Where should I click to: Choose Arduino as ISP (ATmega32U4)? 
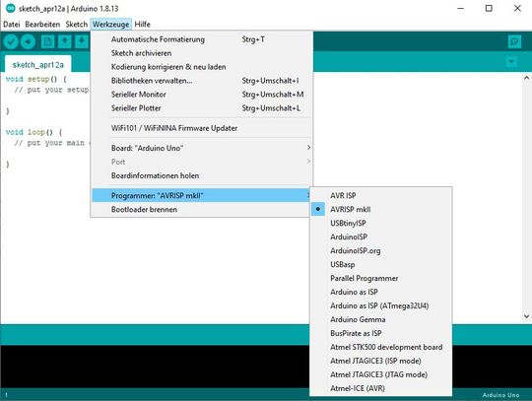[x=381, y=305]
